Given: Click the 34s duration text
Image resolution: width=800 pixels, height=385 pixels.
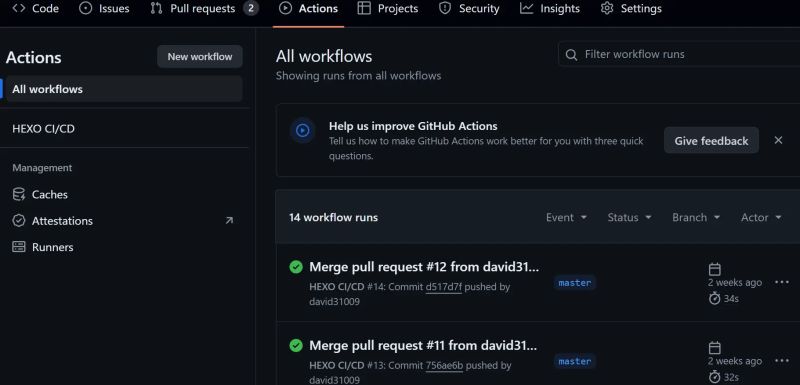Looking at the screenshot, I should (731, 298).
